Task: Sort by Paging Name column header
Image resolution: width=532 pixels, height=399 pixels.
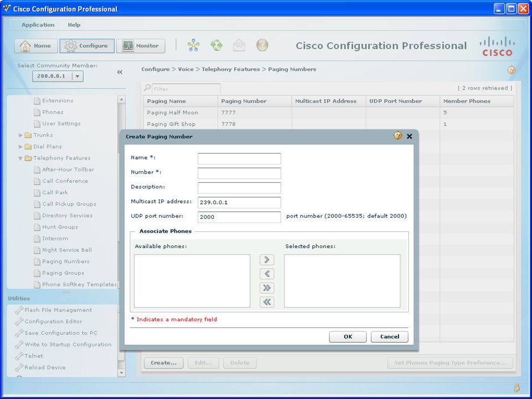Action: coord(181,101)
